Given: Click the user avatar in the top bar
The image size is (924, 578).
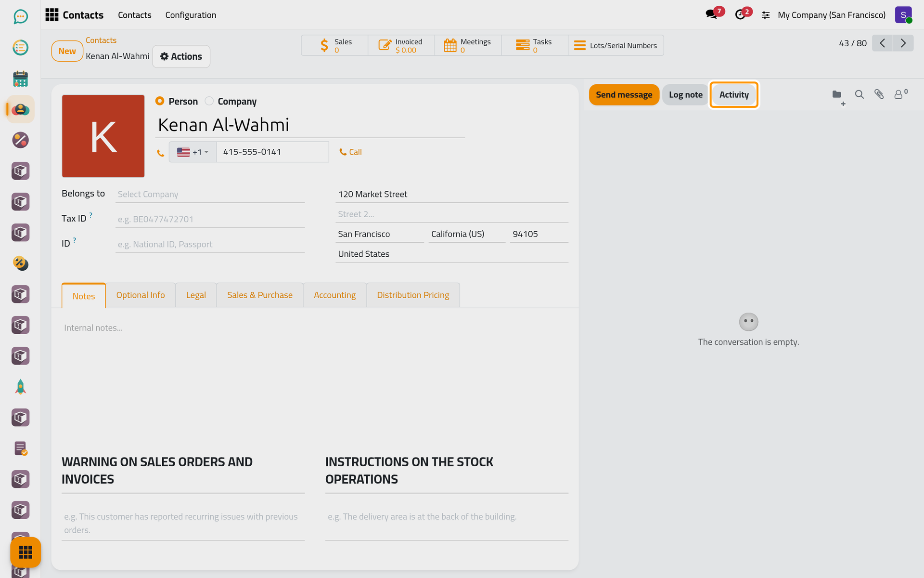Looking at the screenshot, I should coord(903,15).
